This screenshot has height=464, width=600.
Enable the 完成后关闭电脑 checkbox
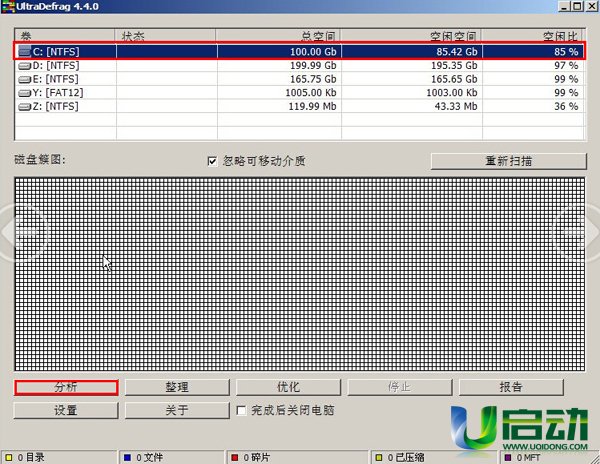[x=241, y=410]
